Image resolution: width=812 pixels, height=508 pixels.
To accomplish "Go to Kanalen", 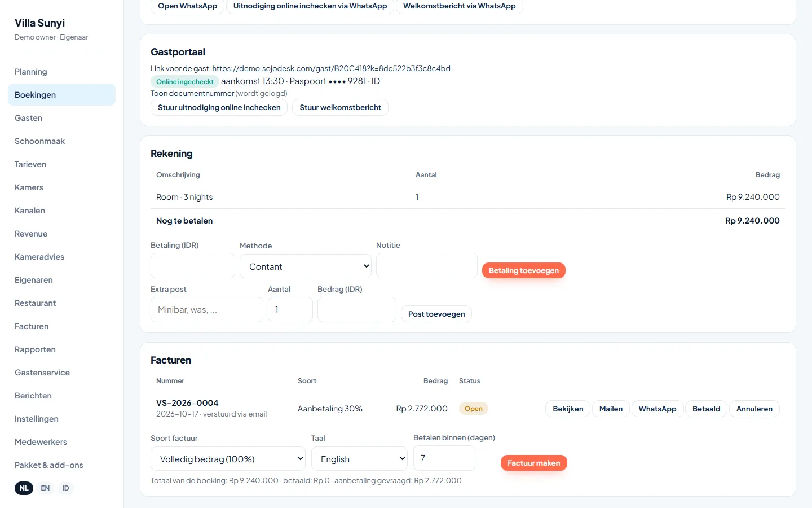I will pyautogui.click(x=61, y=211).
